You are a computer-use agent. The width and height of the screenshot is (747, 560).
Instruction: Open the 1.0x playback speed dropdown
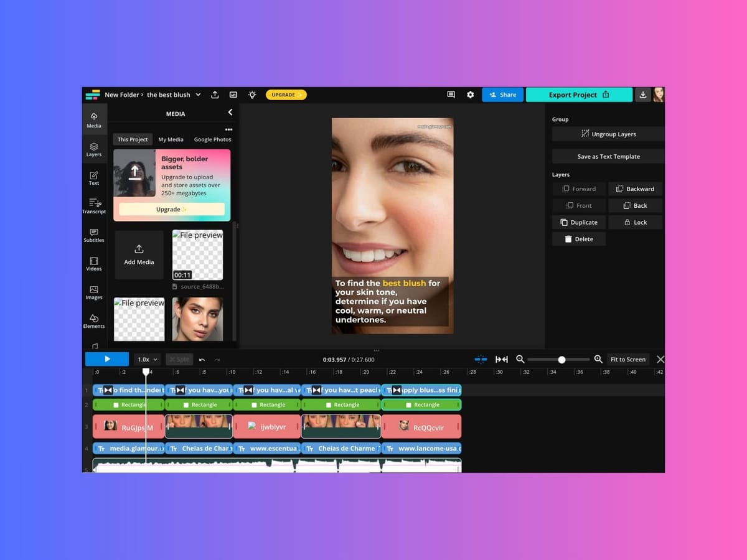[x=148, y=360]
